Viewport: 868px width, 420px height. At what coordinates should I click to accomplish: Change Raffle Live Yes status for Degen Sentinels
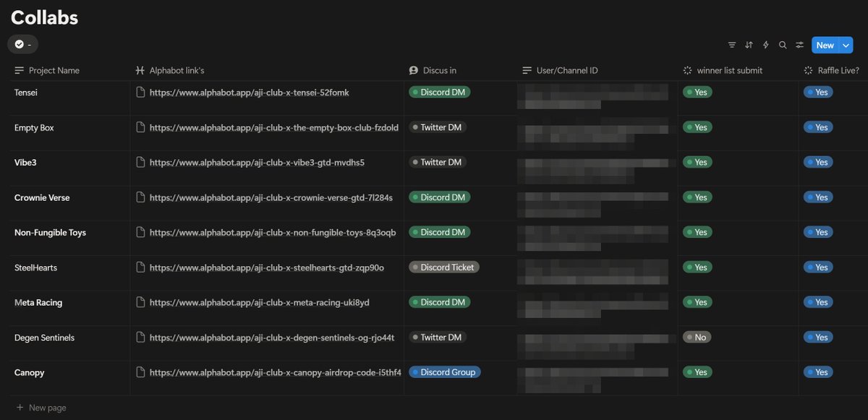click(x=818, y=337)
